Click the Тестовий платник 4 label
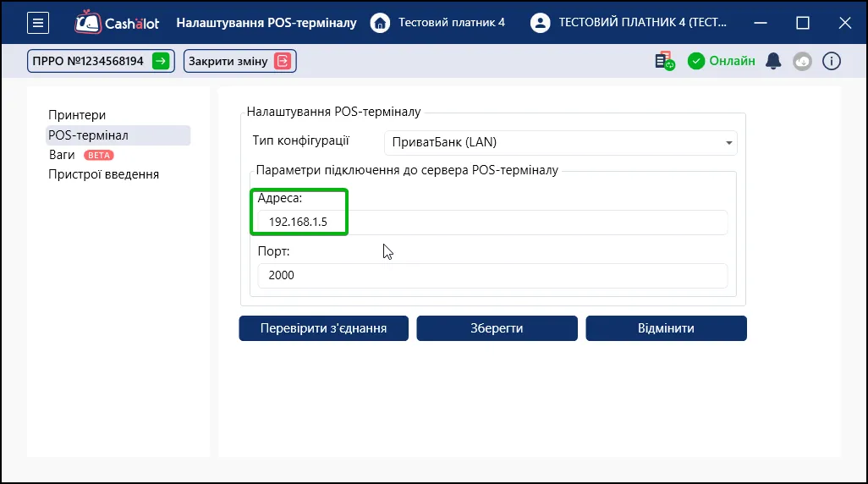 (452, 23)
